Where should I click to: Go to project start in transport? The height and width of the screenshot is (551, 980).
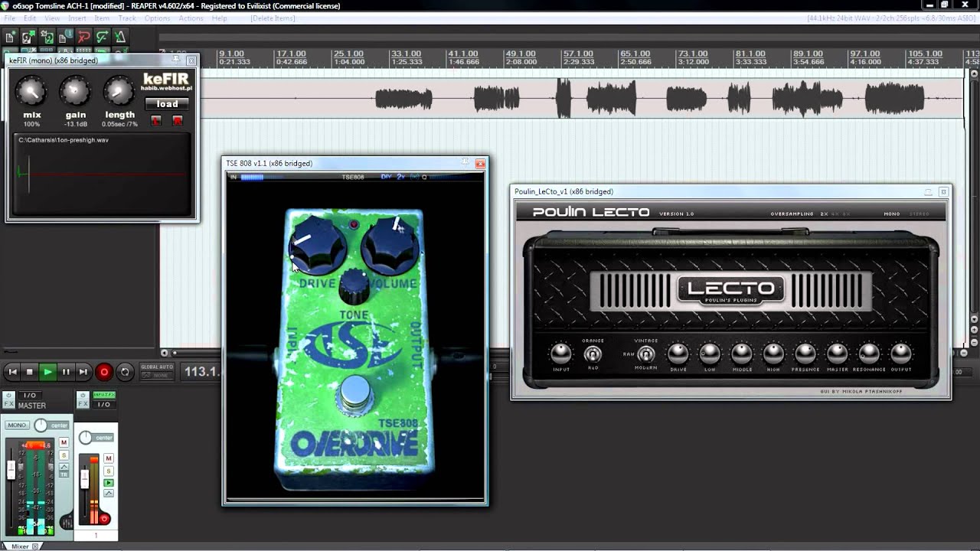pos(11,372)
